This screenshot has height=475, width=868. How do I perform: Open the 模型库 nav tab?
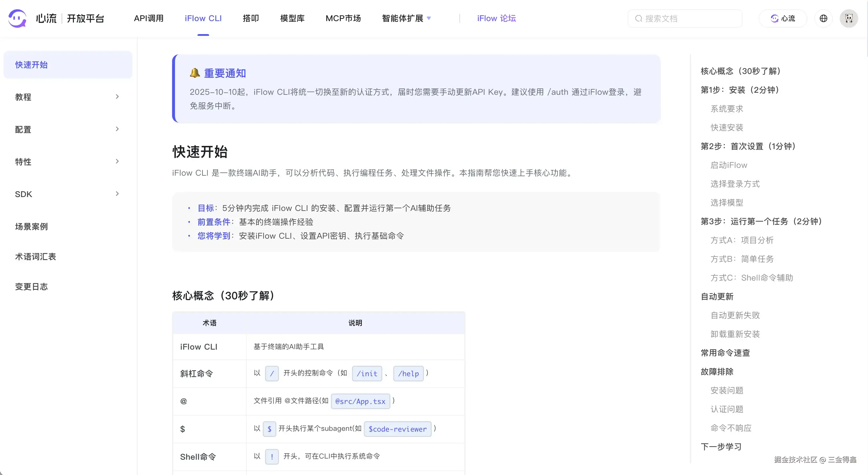click(292, 18)
